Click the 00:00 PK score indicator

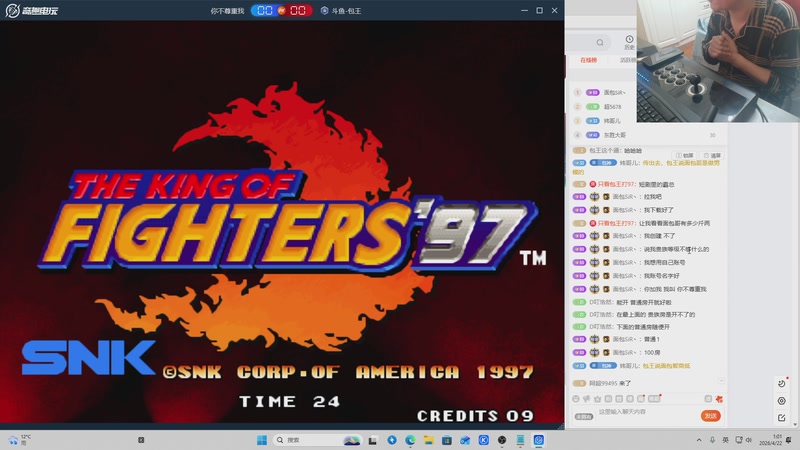click(x=282, y=10)
